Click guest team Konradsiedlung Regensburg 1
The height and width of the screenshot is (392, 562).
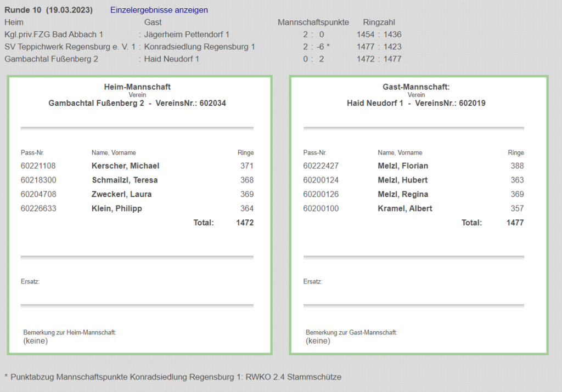(x=199, y=47)
